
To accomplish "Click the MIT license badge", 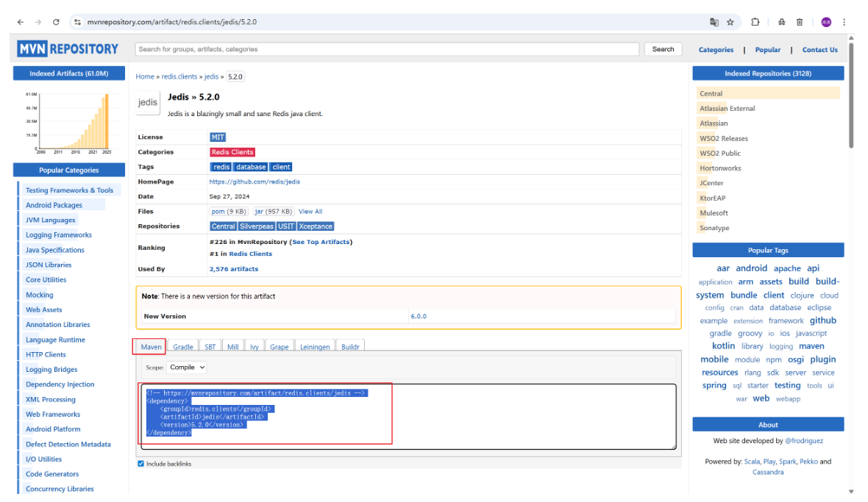I will (218, 137).
